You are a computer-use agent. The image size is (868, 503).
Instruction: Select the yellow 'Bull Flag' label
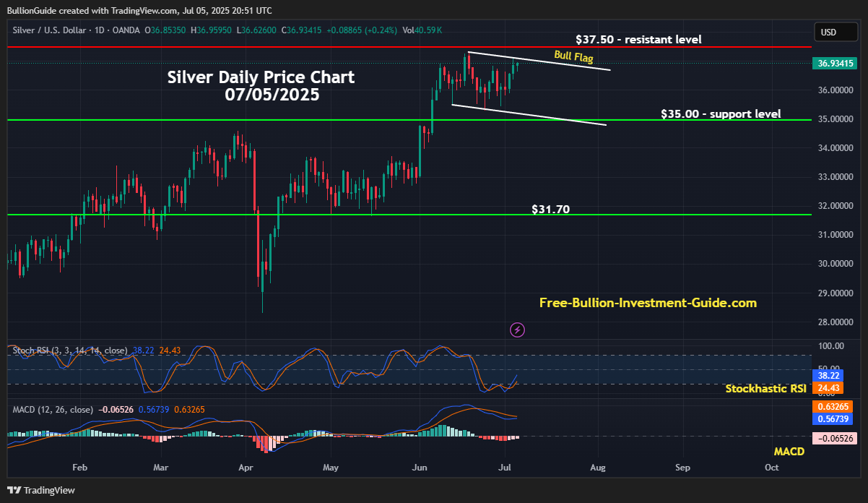tap(574, 56)
